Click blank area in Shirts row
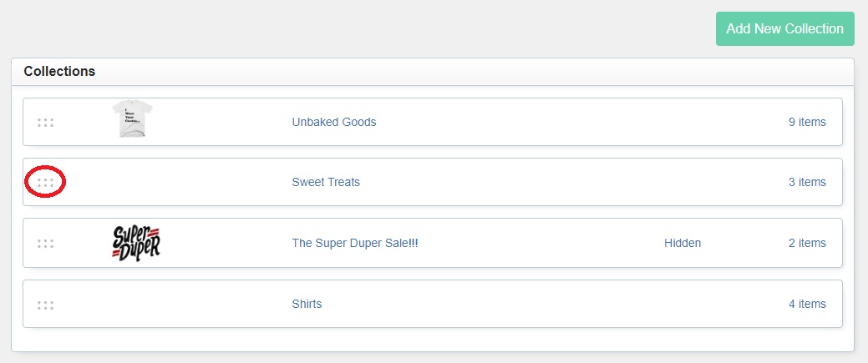This screenshot has width=868, height=363. [554, 304]
